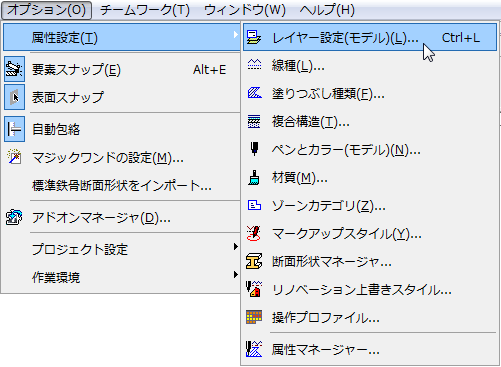Expand the プロジェクト設定 submenu arrow
Screen dimensions: 501x367
(235, 247)
